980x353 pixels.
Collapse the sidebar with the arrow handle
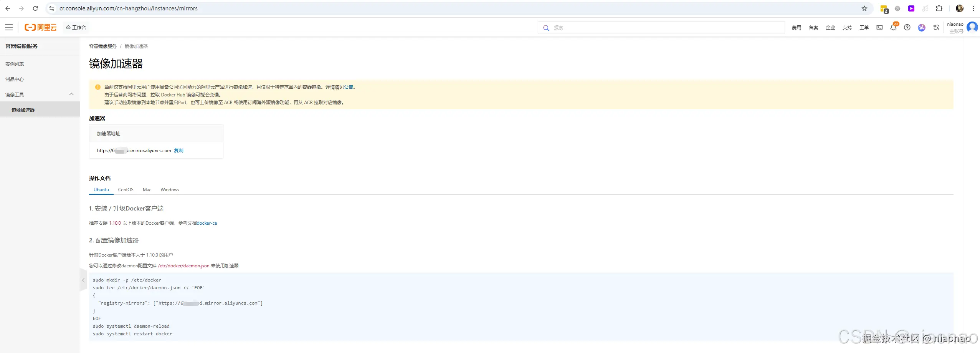(83, 280)
